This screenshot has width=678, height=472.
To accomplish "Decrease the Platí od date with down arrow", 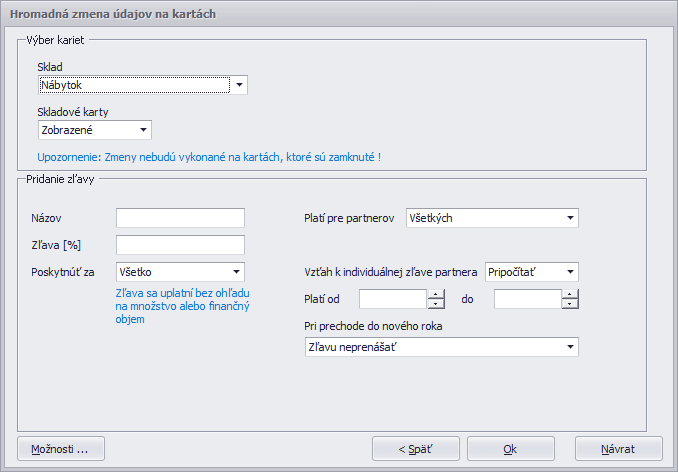I will 436,304.
